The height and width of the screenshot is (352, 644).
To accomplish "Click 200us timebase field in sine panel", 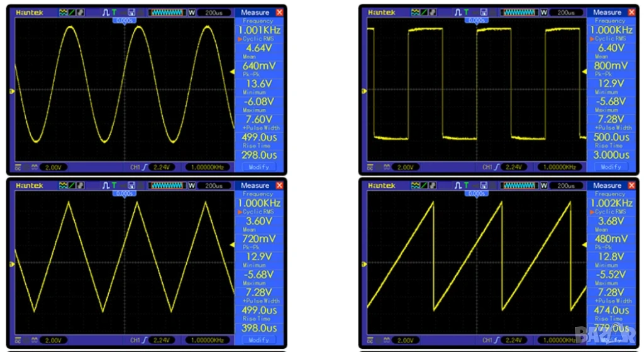I will (x=214, y=13).
